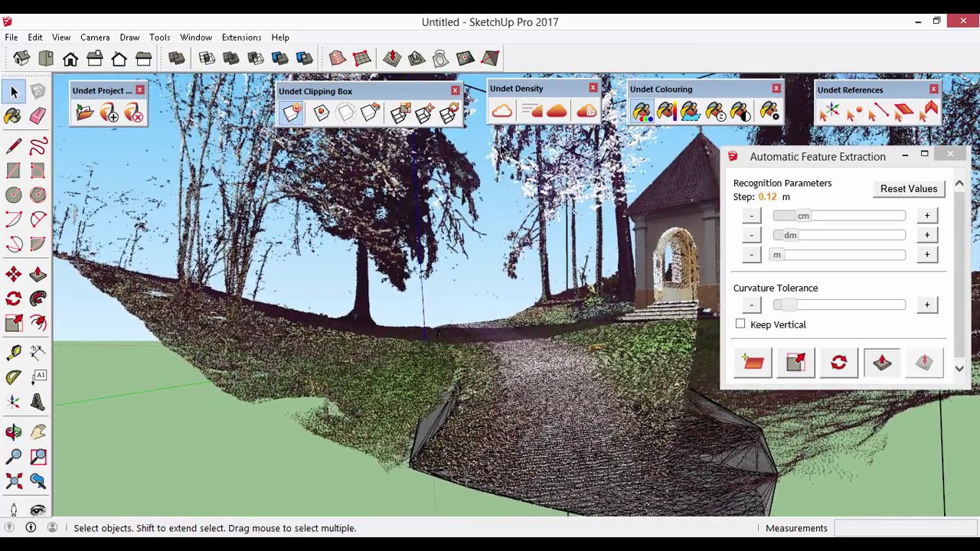
Task: Pick the Rectangle drawing tool
Action: coord(13,171)
